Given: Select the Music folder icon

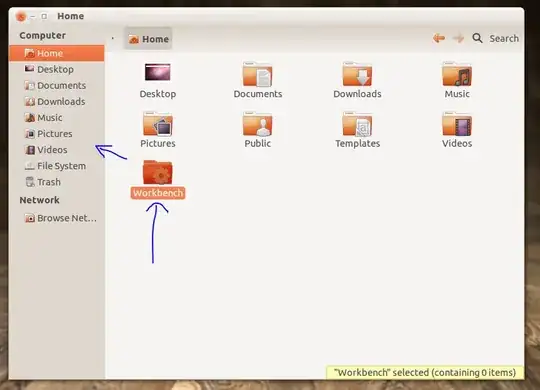Looking at the screenshot, I should coord(457,74).
